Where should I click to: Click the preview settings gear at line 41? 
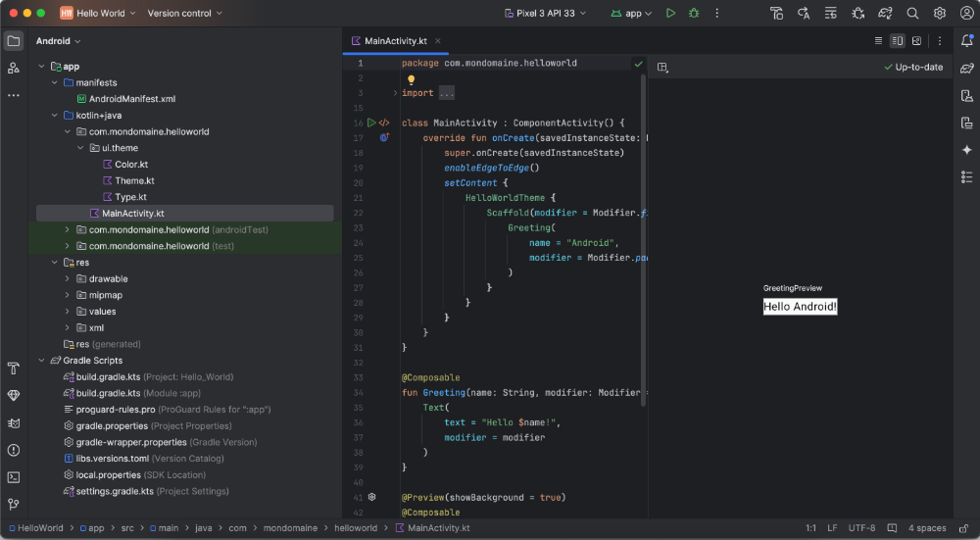[371, 498]
